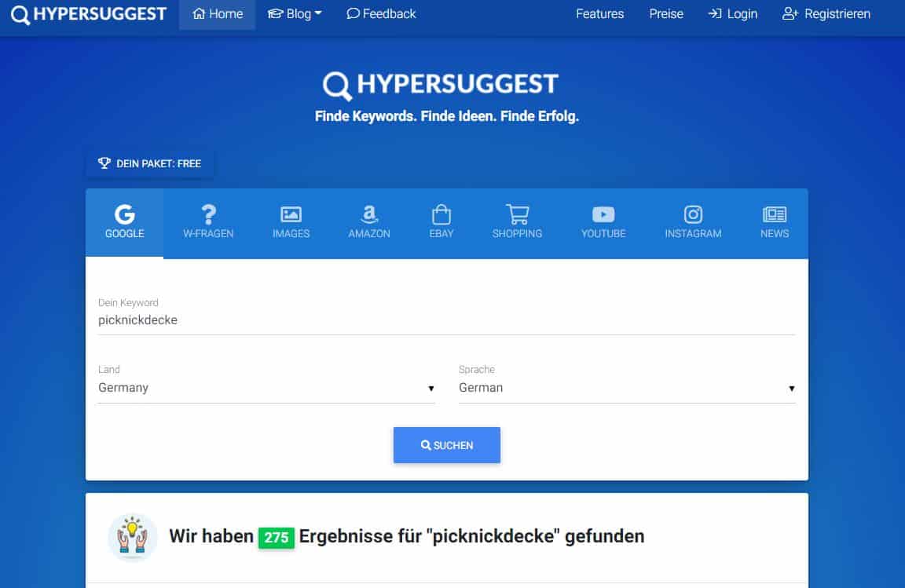Select the YouTube source icon
The width and height of the screenshot is (905, 588).
pos(603,215)
